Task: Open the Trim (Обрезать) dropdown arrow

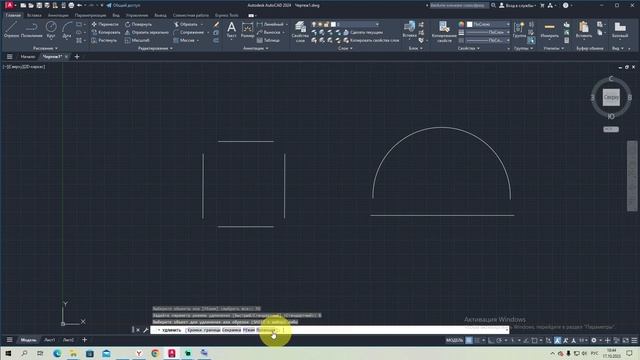Action: [202, 24]
